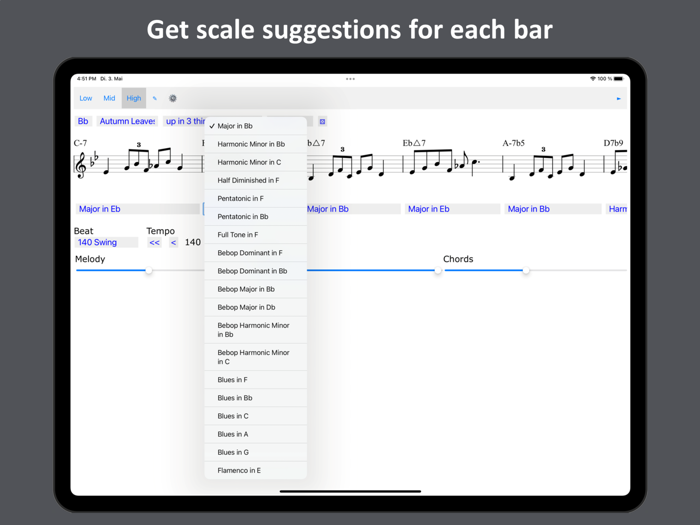Viewport: 700px width, 525px height.
Task: Choose 'Blues in A' scale
Action: click(255, 434)
